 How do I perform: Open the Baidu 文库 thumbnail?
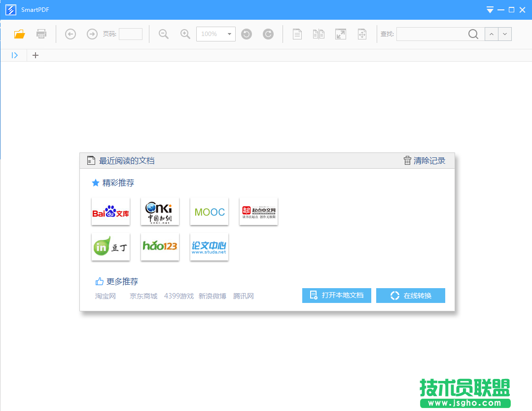click(x=110, y=211)
